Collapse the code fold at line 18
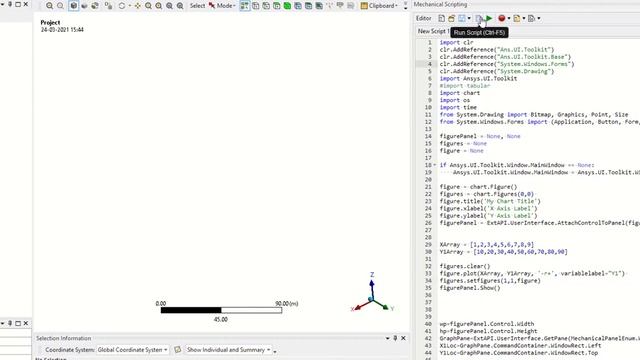Viewport: 640px width, 360px height. pyautogui.click(x=435, y=165)
